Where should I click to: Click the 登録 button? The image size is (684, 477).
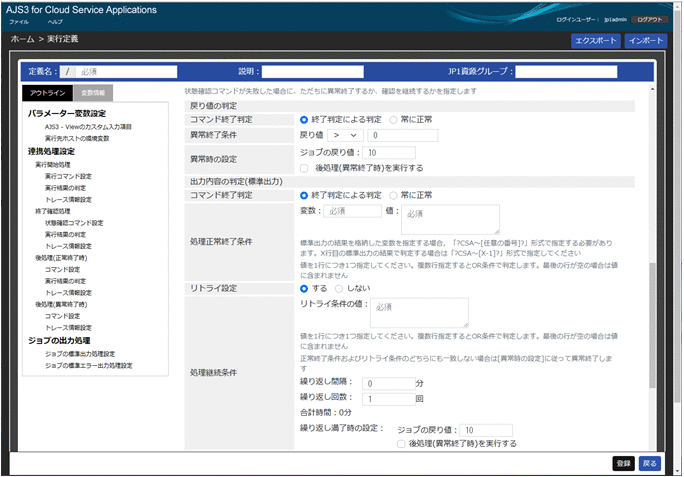[624, 463]
